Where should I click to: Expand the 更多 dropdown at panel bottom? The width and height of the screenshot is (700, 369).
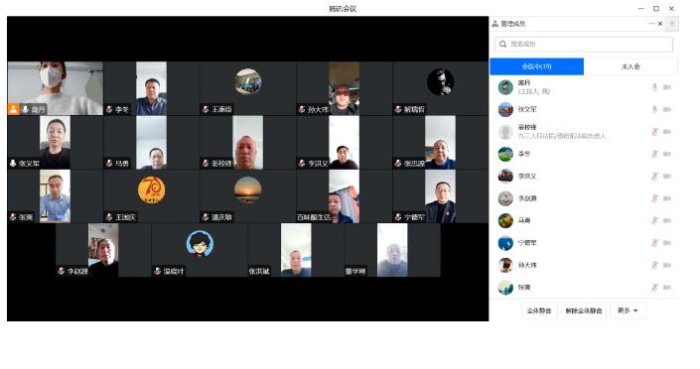(628, 311)
